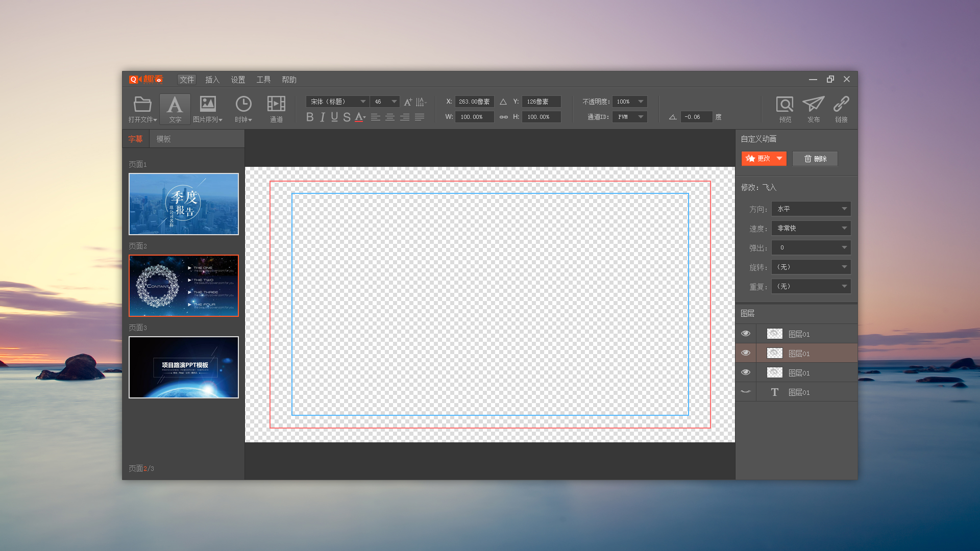Select the 页面1 quarterly report thumbnail
This screenshot has height=551, width=980.
point(184,204)
